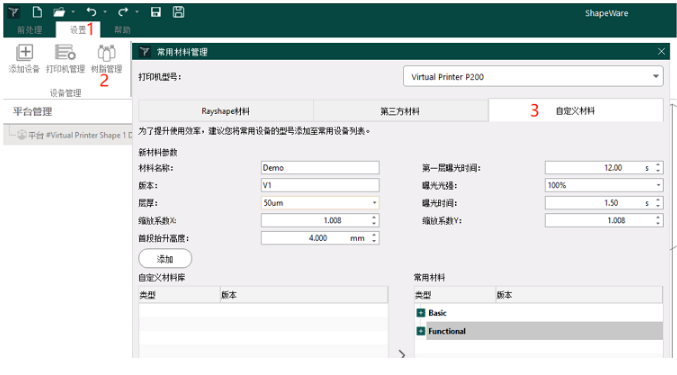Undo the last action

click(x=91, y=12)
